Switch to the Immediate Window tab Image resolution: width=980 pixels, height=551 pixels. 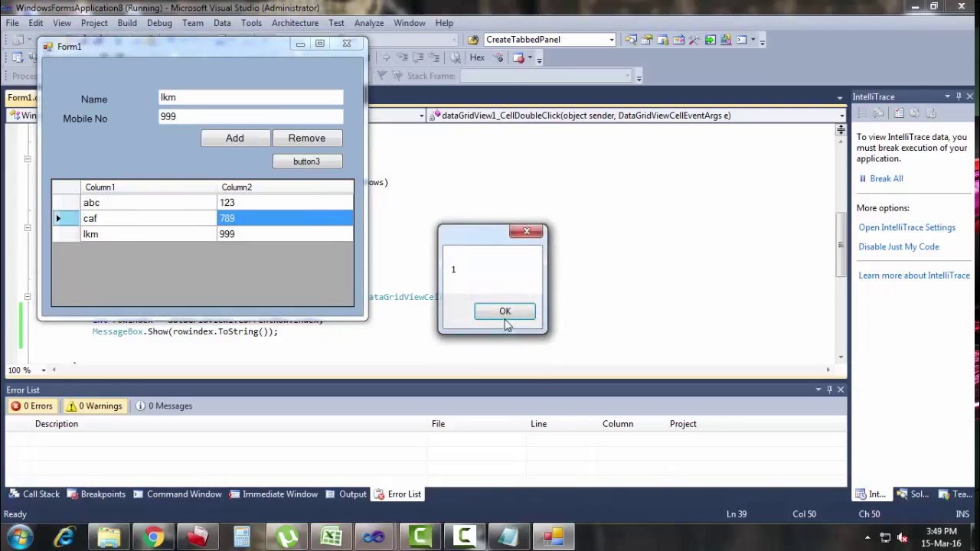(x=273, y=494)
